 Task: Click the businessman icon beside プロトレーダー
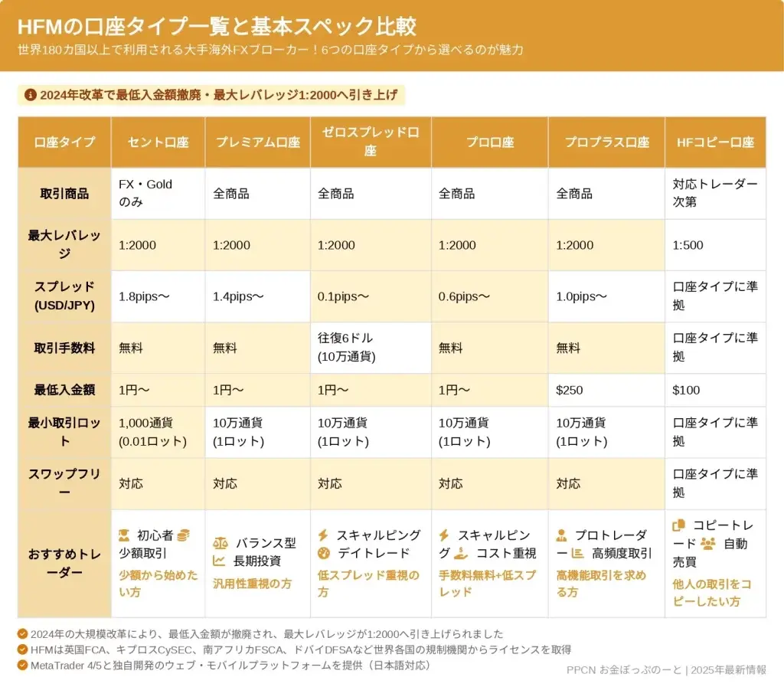(x=562, y=535)
